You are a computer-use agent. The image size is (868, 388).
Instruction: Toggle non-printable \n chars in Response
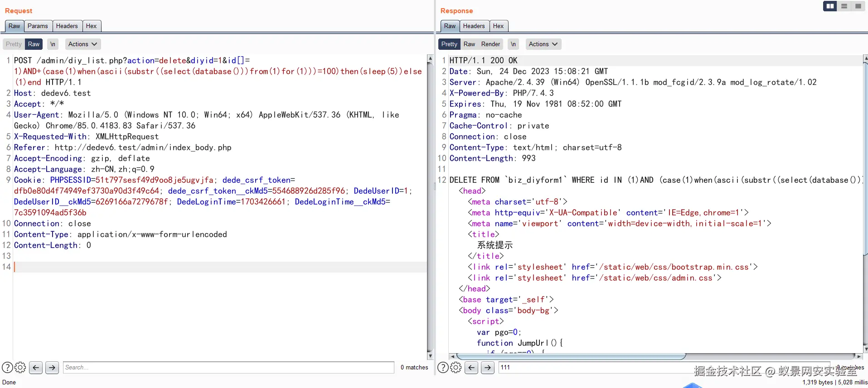point(513,44)
